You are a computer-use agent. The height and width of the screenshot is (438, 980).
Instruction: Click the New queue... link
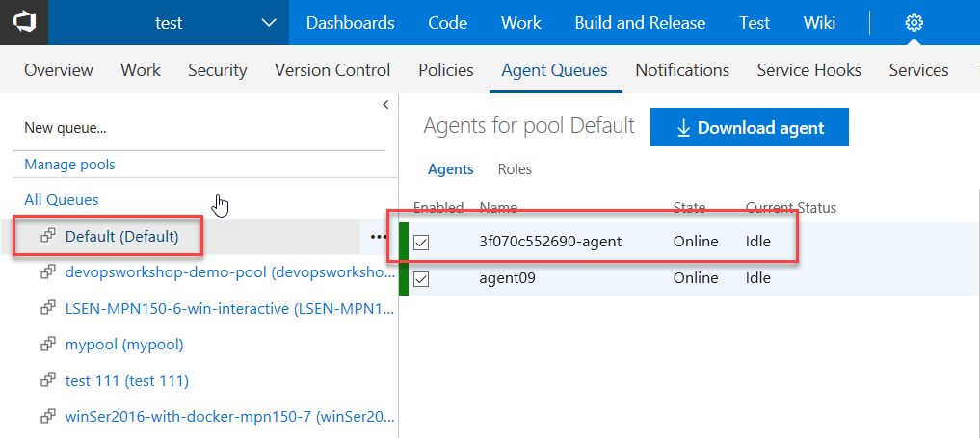(x=65, y=129)
